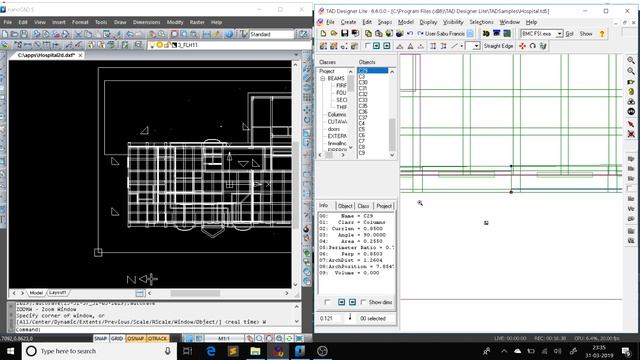
Task: Click the New document icon in TAD Designer
Action: tap(323, 33)
